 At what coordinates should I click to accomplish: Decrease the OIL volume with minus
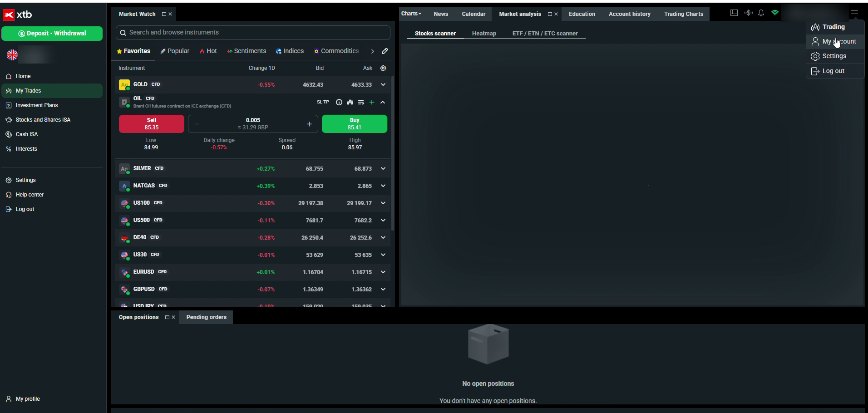coord(197,124)
